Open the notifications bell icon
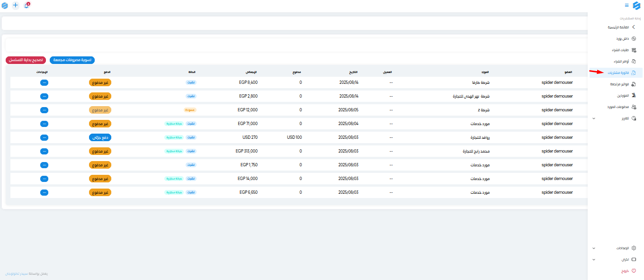The height and width of the screenshot is (280, 644). coord(27,5)
